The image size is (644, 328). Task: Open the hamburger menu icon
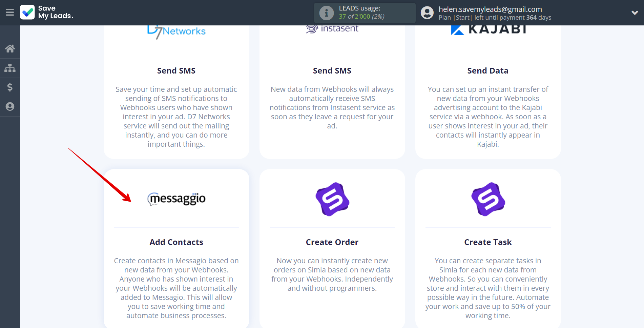click(x=10, y=13)
